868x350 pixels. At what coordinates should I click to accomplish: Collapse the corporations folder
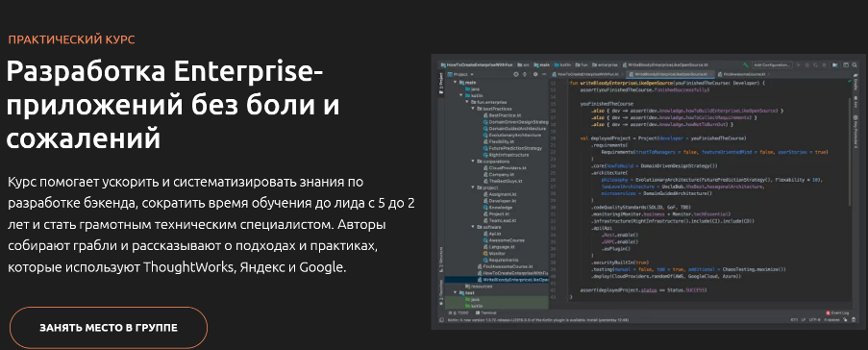coord(473,162)
